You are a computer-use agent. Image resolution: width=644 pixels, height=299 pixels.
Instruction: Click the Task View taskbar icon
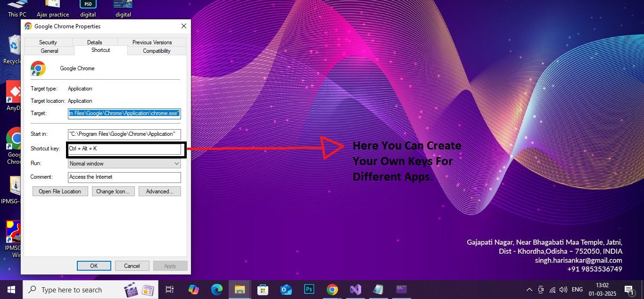tap(170, 289)
